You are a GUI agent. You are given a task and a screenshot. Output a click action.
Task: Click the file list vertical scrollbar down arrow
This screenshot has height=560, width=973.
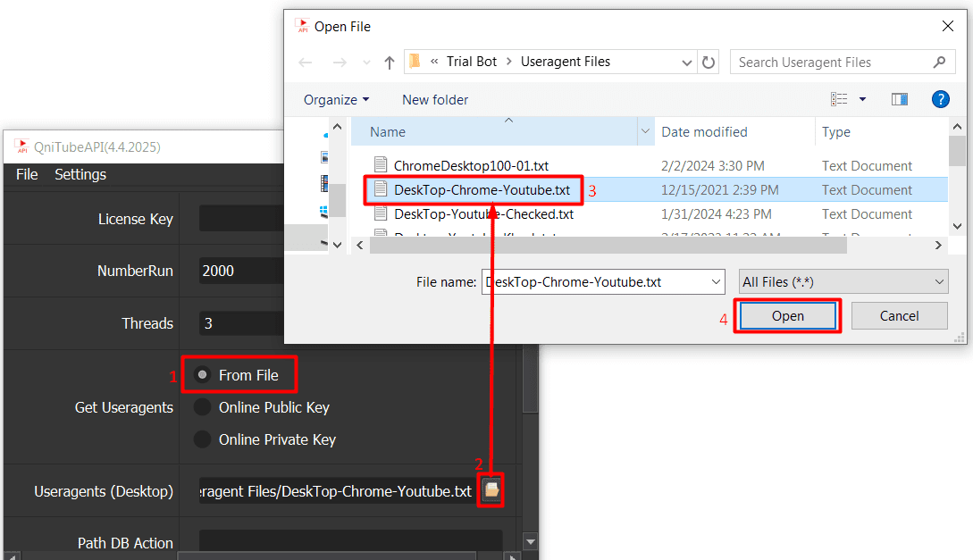click(x=957, y=226)
